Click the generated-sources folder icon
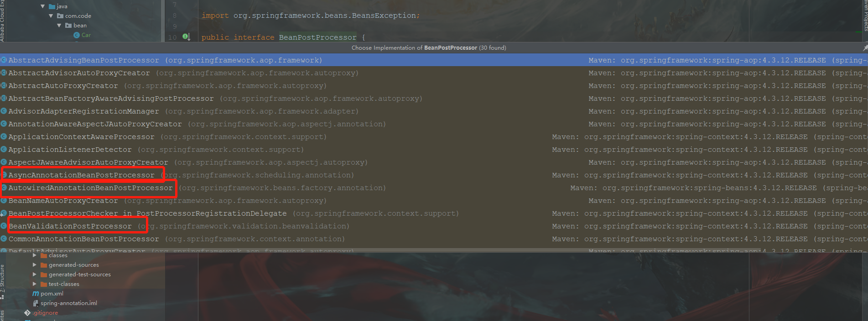This screenshot has width=868, height=321. 44,265
